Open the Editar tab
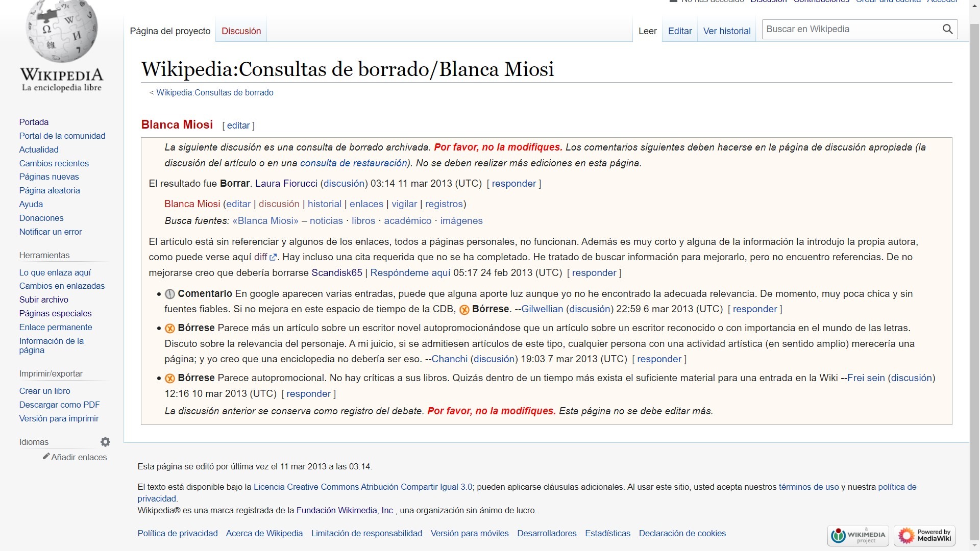Viewport: 980px width, 551px height. tap(680, 31)
